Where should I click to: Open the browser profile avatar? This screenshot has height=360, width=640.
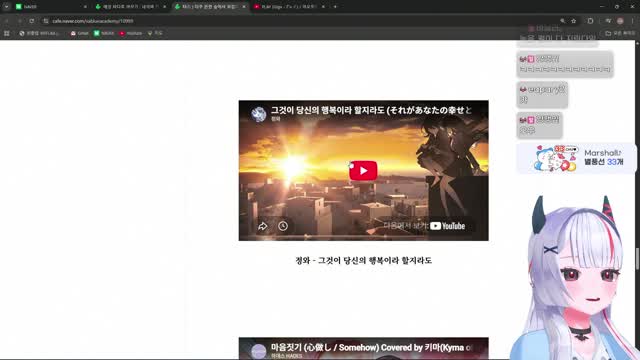620,21
